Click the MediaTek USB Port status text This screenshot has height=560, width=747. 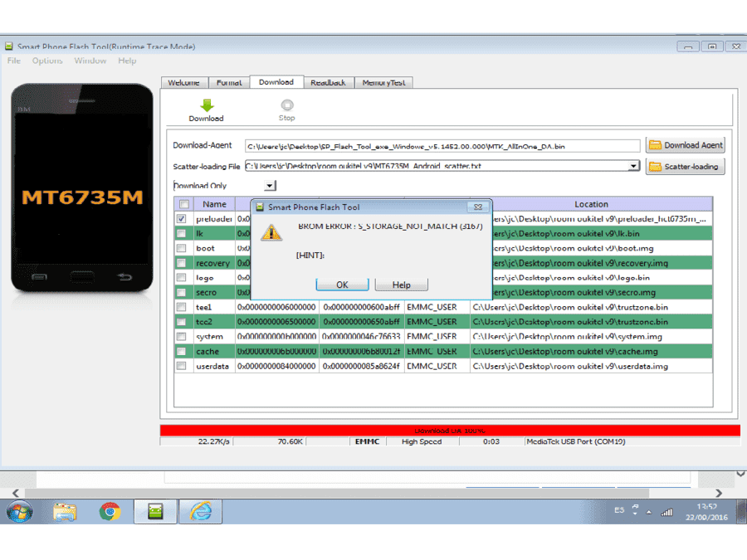pyautogui.click(x=576, y=441)
